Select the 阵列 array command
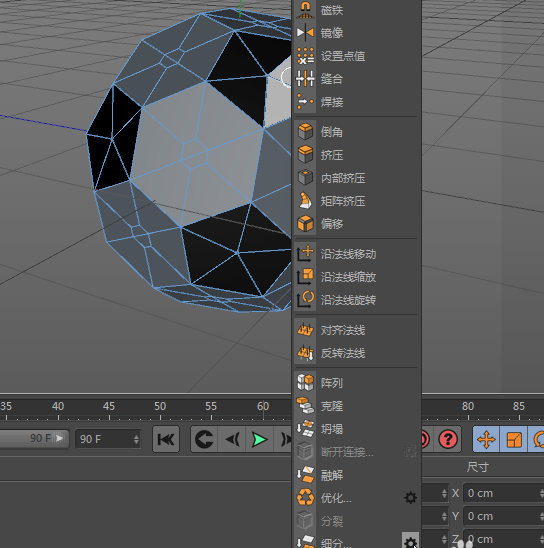Viewport: 544px width, 548px height. click(x=356, y=383)
